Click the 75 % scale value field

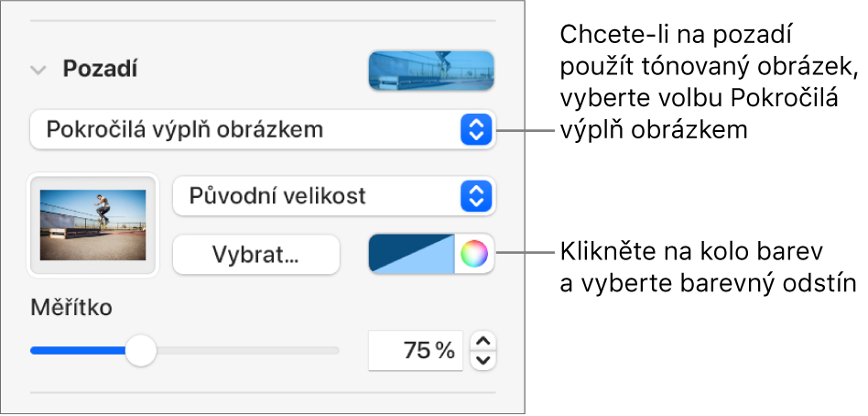click(416, 350)
